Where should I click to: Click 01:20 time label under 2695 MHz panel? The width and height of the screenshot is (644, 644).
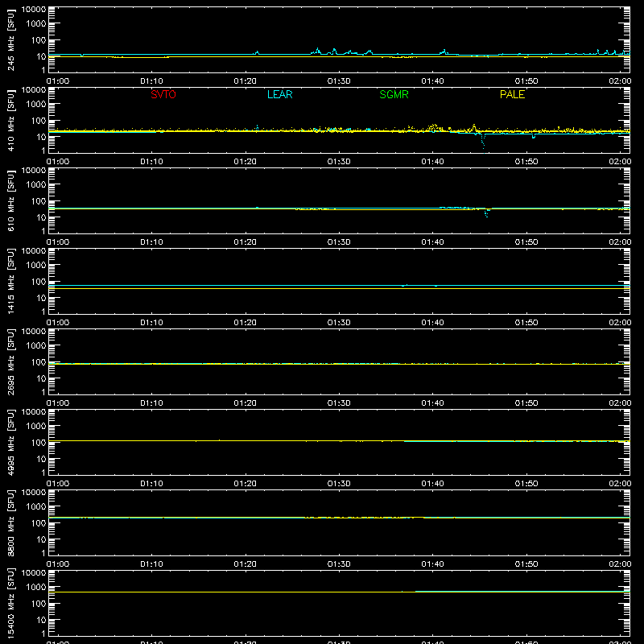tap(246, 403)
